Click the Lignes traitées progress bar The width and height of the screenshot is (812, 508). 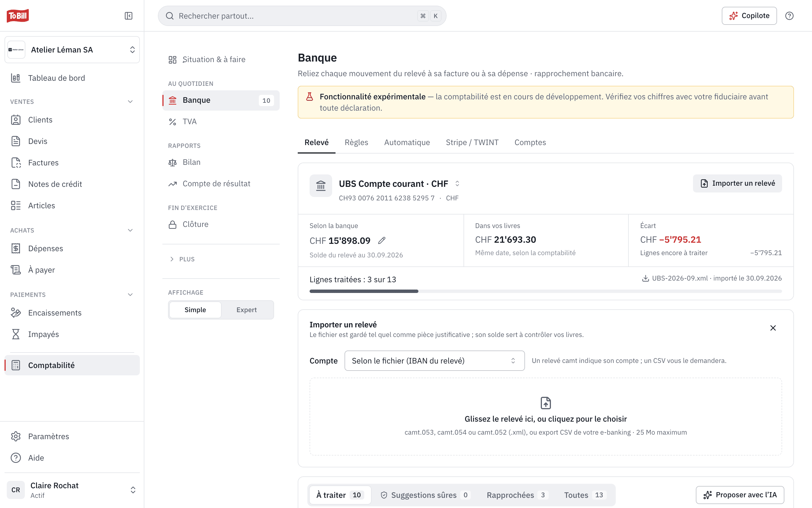546,291
